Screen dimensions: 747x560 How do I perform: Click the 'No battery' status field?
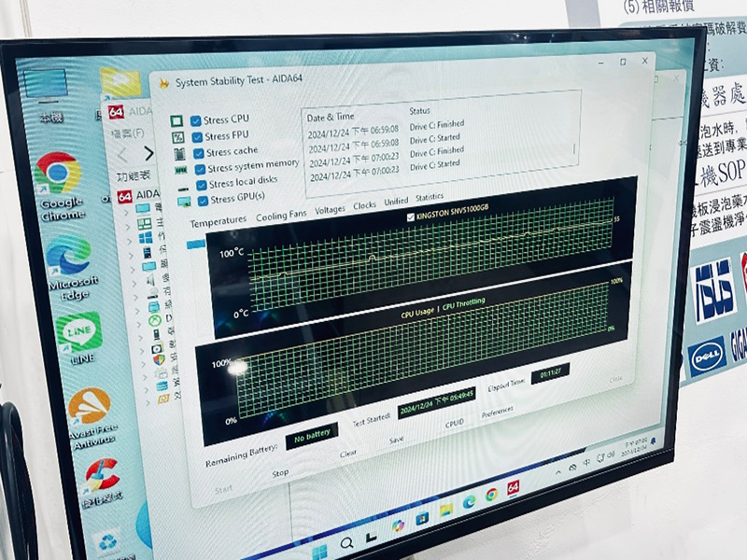[312, 436]
